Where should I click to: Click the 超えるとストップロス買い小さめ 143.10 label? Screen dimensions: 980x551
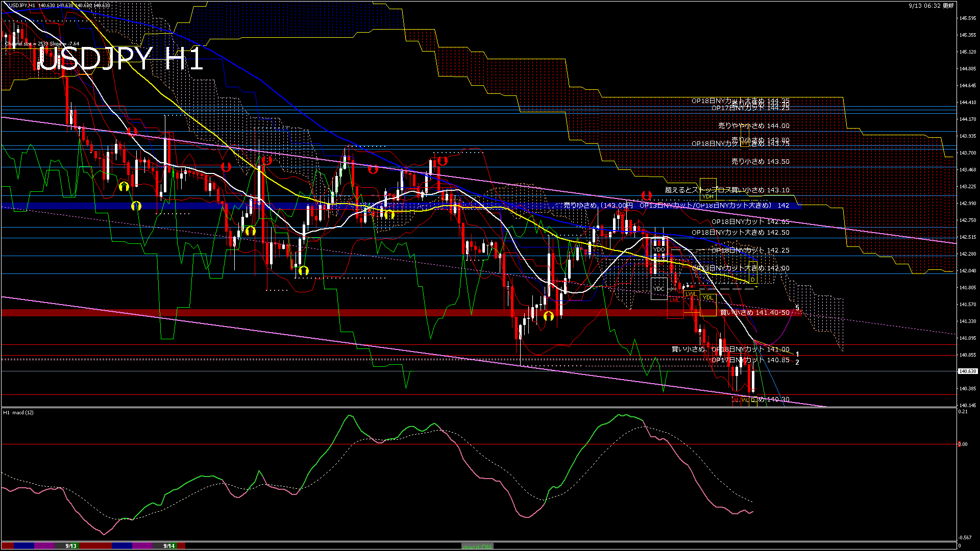tap(727, 190)
